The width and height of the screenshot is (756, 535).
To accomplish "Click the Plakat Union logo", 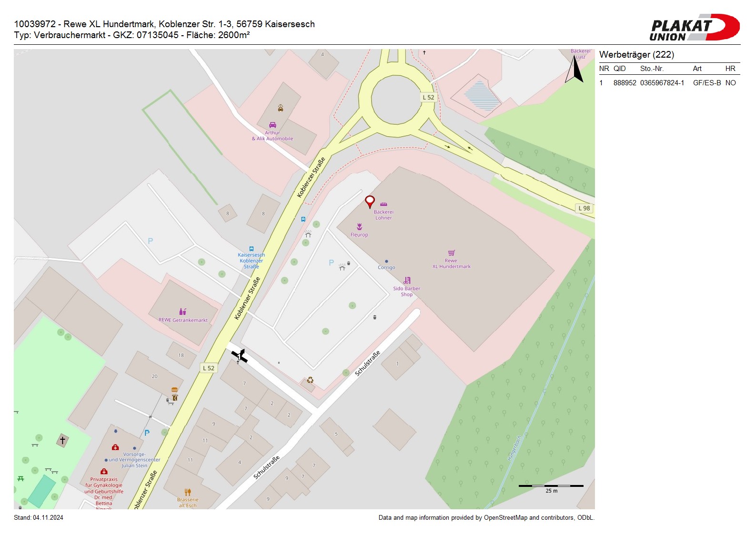I will point(694,28).
